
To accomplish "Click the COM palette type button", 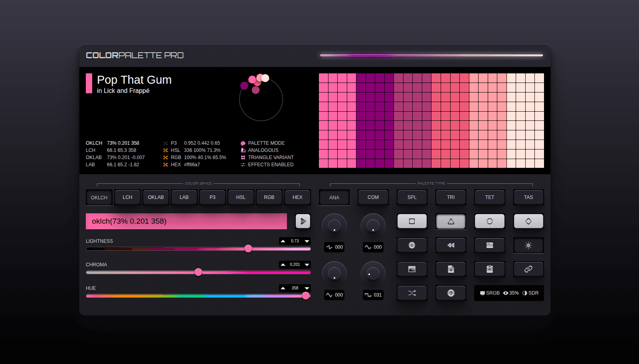I will (x=373, y=197).
